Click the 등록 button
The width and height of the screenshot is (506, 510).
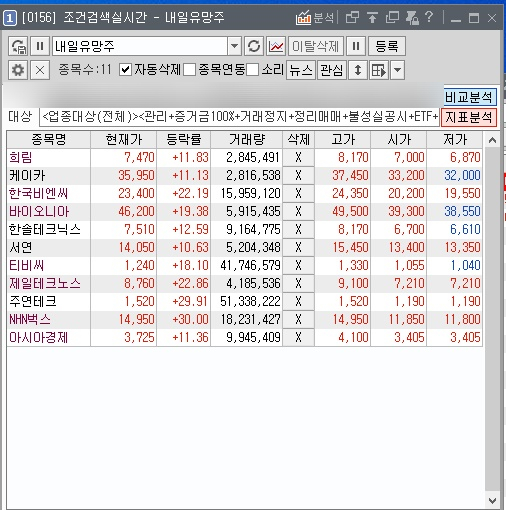point(387,46)
